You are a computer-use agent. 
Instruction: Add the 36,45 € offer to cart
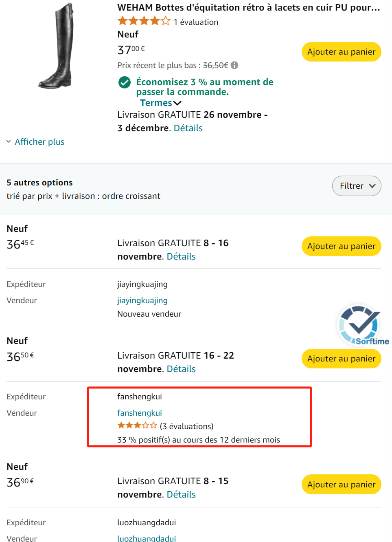[x=341, y=246]
